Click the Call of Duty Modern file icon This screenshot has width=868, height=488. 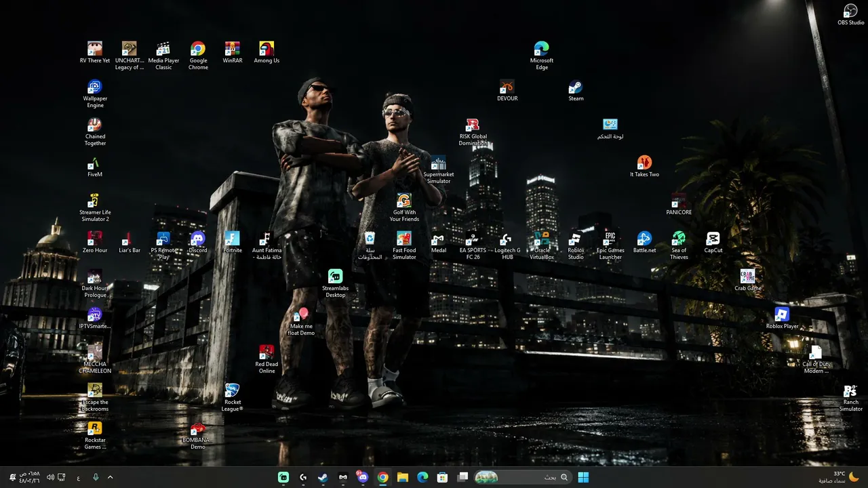(x=816, y=359)
